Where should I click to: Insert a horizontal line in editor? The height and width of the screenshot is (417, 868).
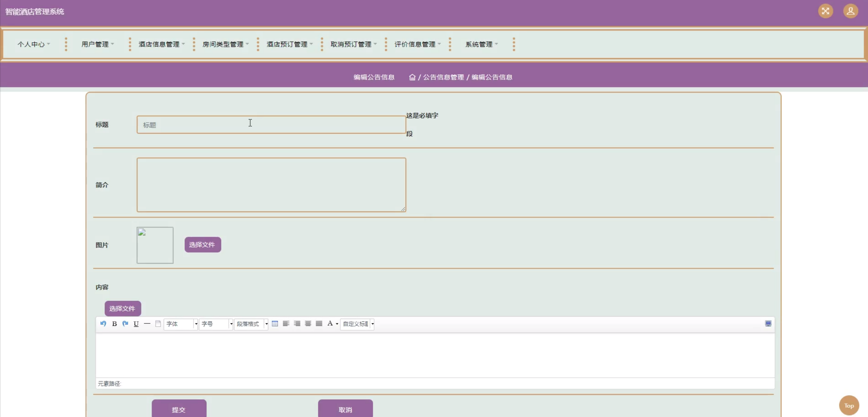(147, 323)
